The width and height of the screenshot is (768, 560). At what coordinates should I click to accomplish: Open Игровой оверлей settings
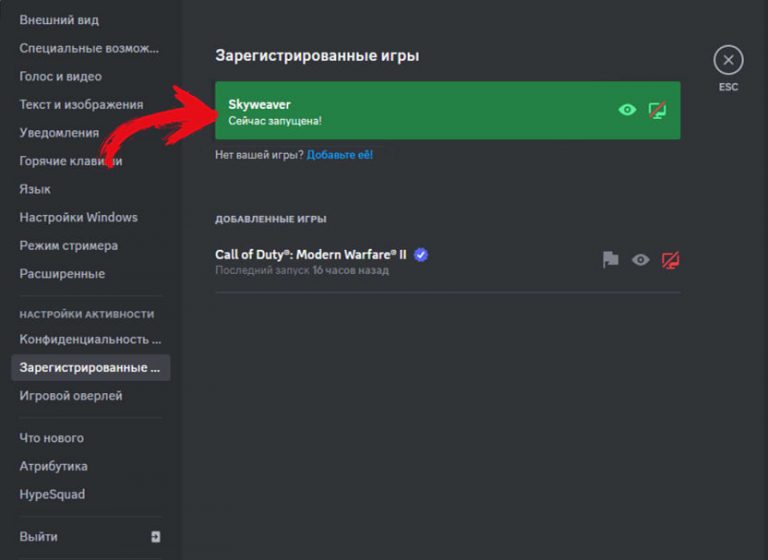pos(71,396)
